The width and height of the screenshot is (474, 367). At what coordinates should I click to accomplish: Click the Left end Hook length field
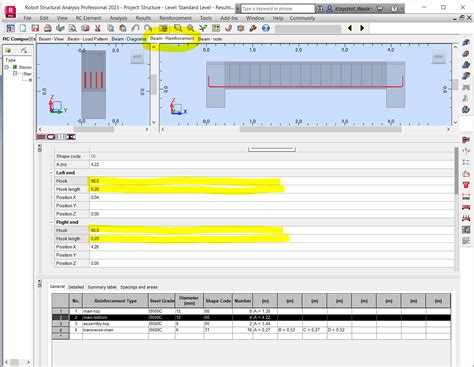tap(272, 189)
